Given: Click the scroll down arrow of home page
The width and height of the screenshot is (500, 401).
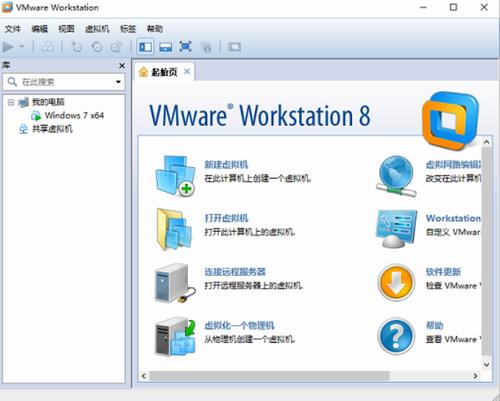Looking at the screenshot, I should pos(487,365).
